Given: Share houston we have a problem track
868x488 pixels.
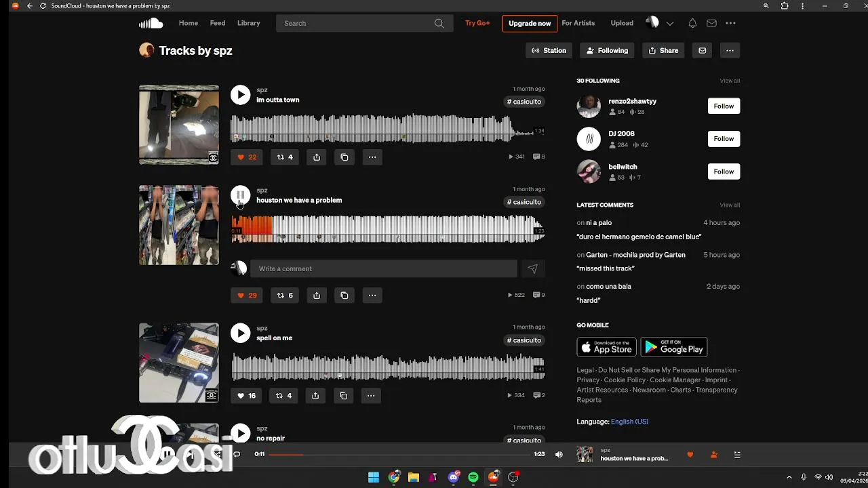Looking at the screenshot, I should [x=317, y=296].
